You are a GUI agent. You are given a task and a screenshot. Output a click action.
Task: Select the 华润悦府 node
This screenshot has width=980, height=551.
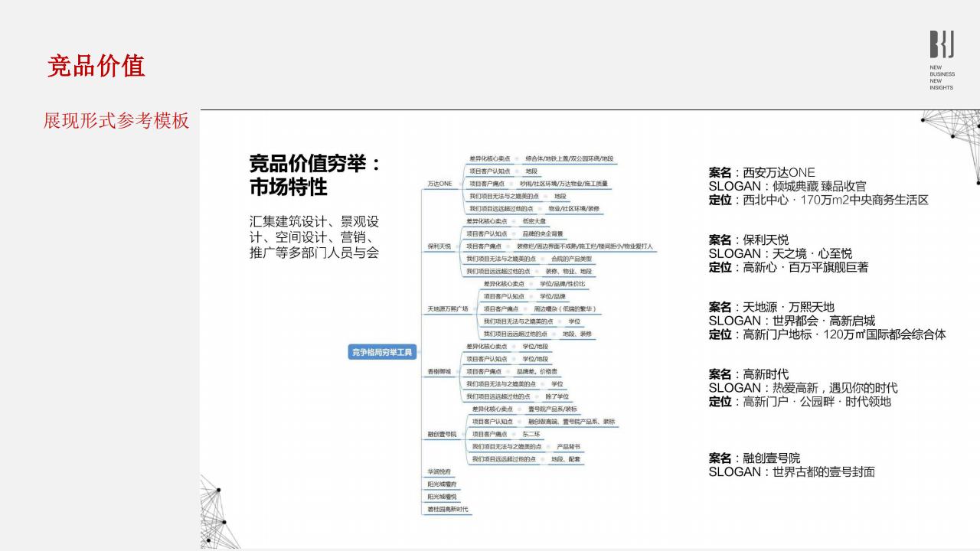coord(439,471)
